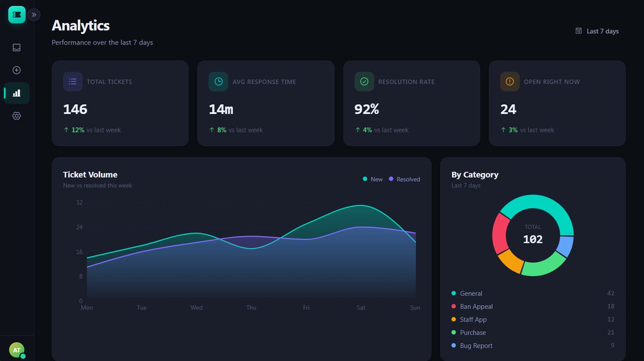Select the Staff App category label
644x361 pixels.
coord(473,320)
